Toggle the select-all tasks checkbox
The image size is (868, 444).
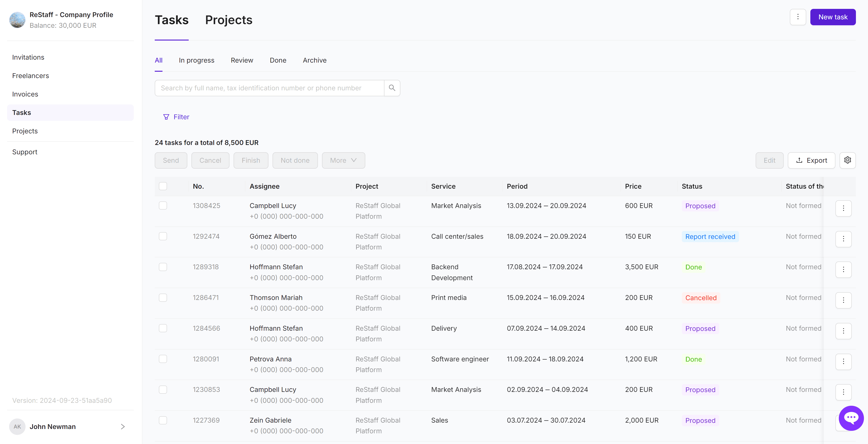coord(163,186)
